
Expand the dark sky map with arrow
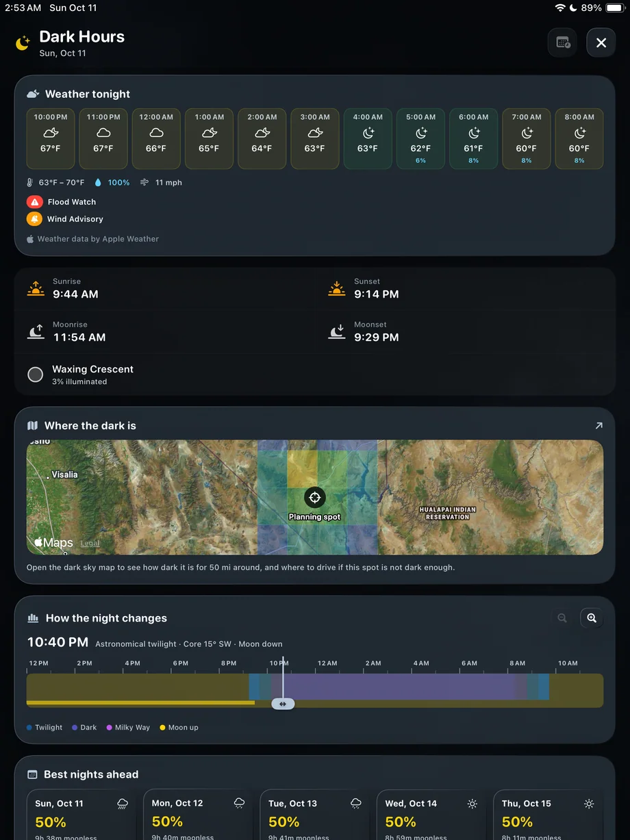click(x=598, y=426)
